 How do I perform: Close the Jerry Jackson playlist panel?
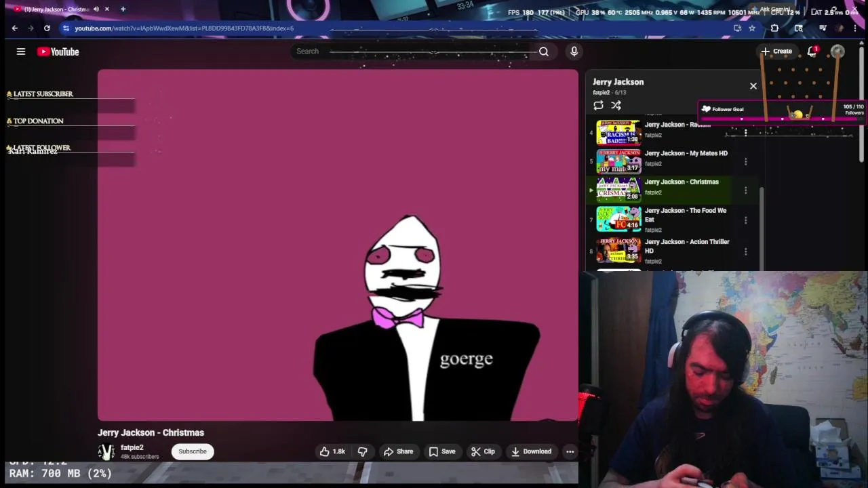753,86
